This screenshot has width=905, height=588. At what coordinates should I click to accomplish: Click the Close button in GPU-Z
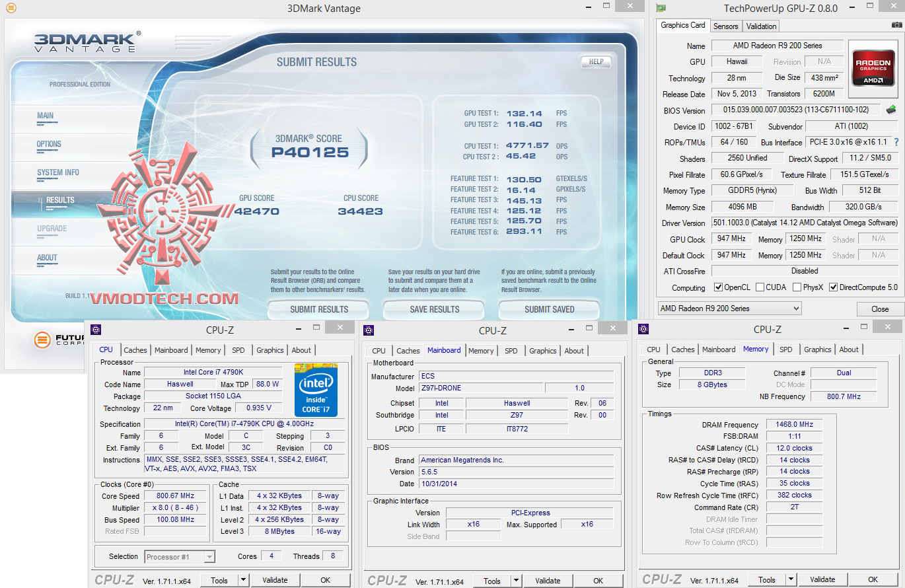point(880,309)
